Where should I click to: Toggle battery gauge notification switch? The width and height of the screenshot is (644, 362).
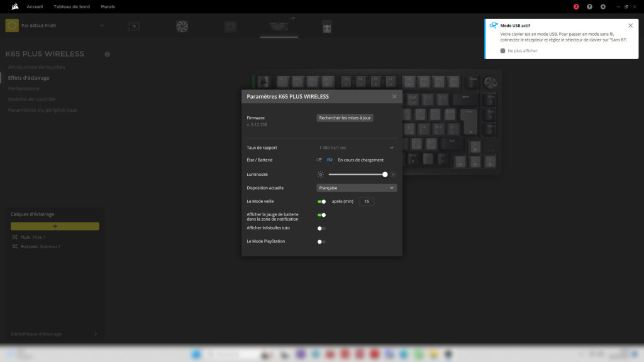click(x=321, y=215)
